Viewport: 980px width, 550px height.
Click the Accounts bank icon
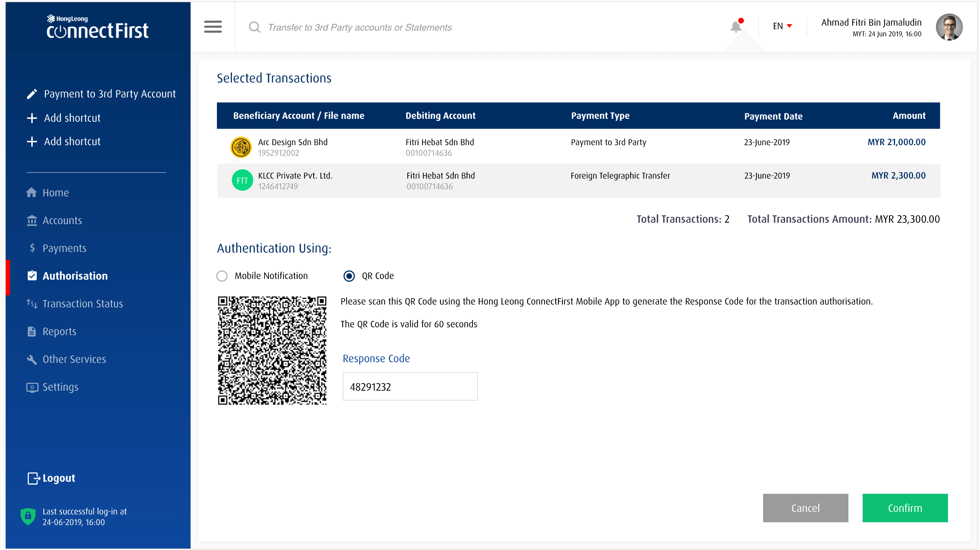[x=32, y=220]
